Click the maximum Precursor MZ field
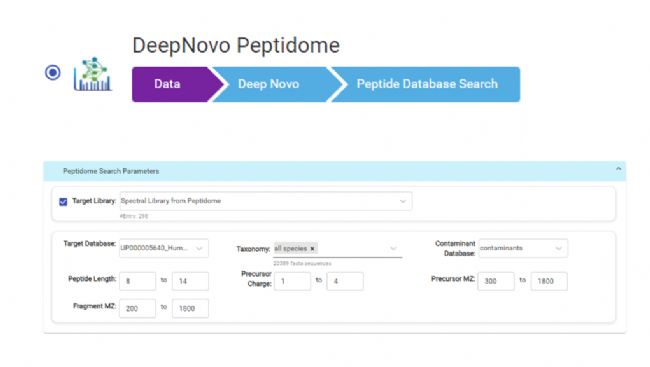Screen dimensions: 650x367 click(x=549, y=281)
